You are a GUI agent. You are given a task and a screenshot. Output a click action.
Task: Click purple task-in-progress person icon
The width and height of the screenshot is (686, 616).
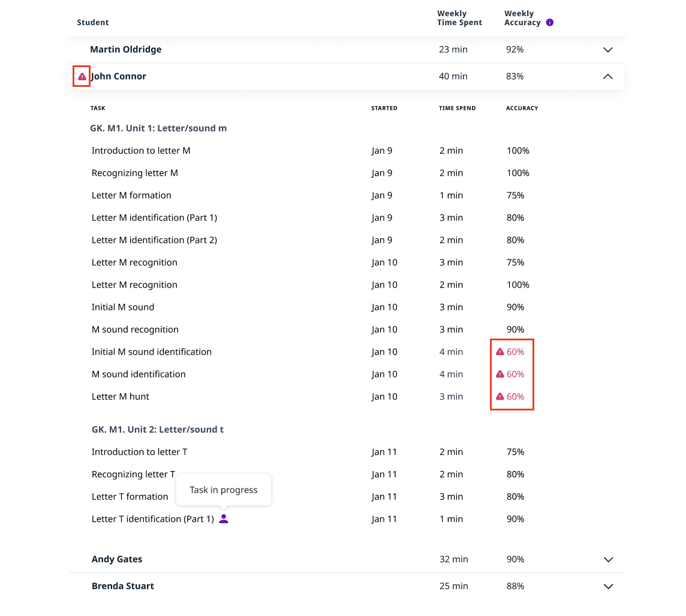224,519
